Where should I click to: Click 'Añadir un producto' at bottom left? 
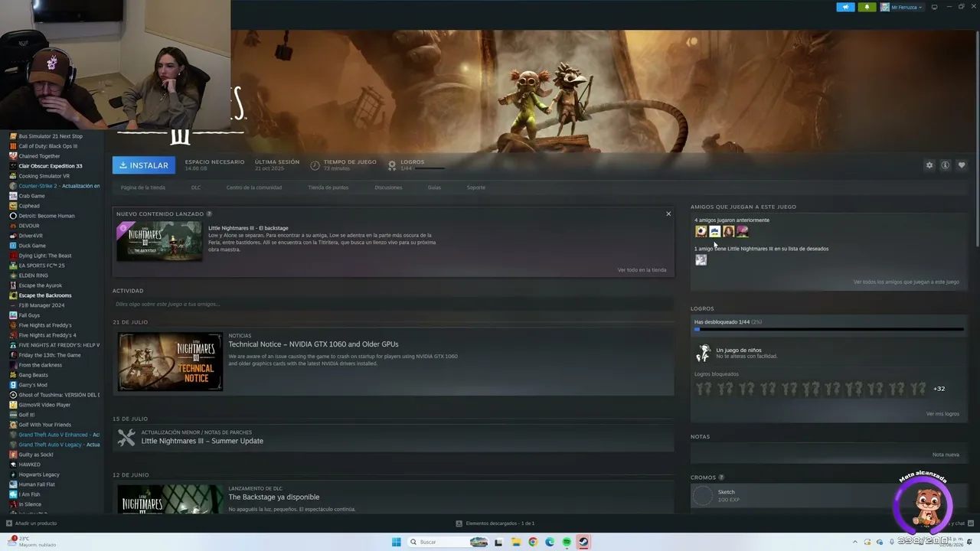click(x=36, y=523)
